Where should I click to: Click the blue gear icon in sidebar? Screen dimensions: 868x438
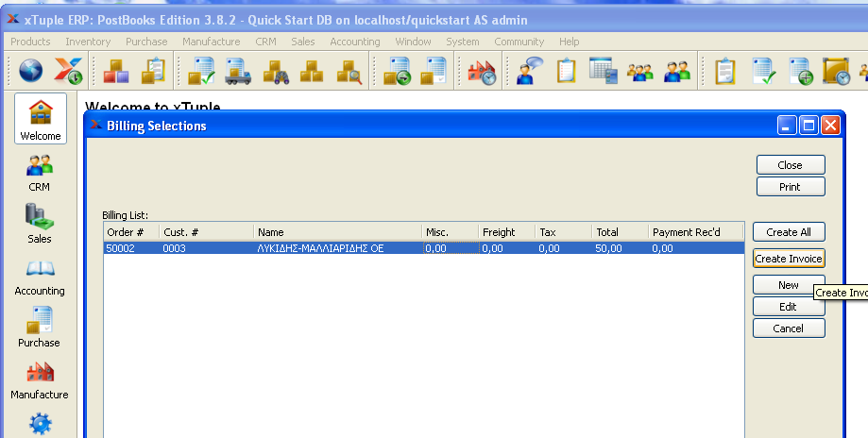click(x=41, y=425)
